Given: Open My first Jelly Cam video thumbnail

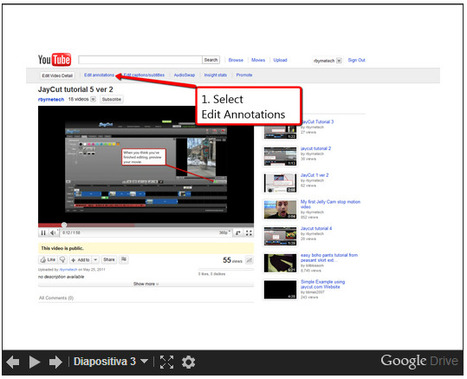Looking at the screenshot, I should coord(280,210).
